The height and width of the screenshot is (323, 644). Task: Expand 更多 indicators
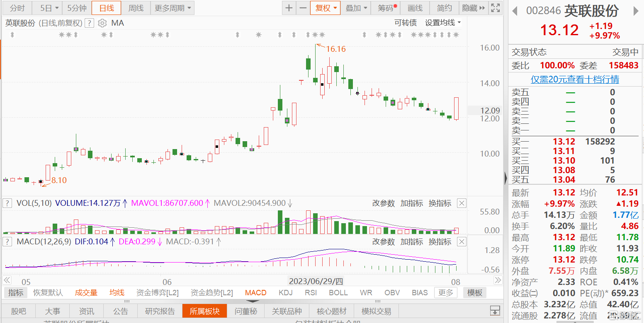pos(446,293)
